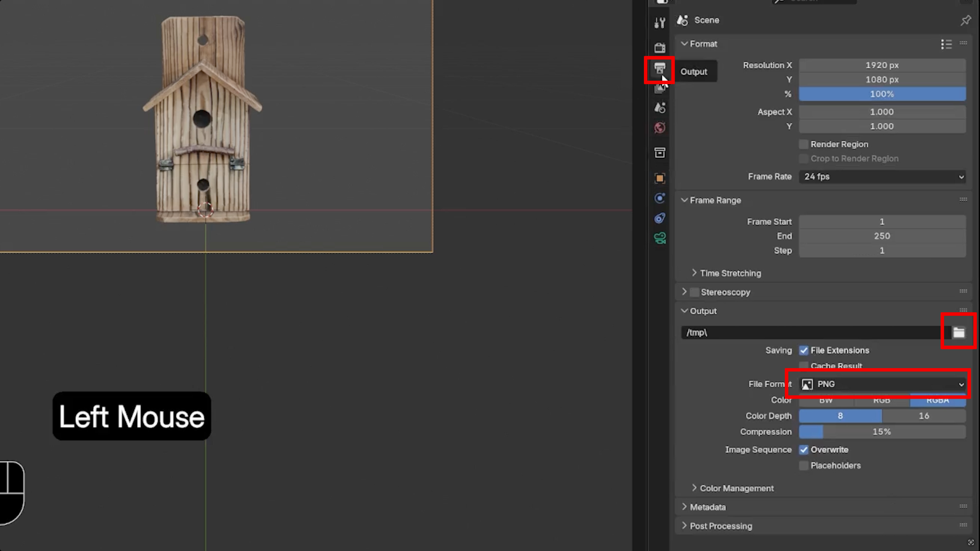Select RGBA color mode
The width and height of the screenshot is (980, 551).
[x=938, y=400]
